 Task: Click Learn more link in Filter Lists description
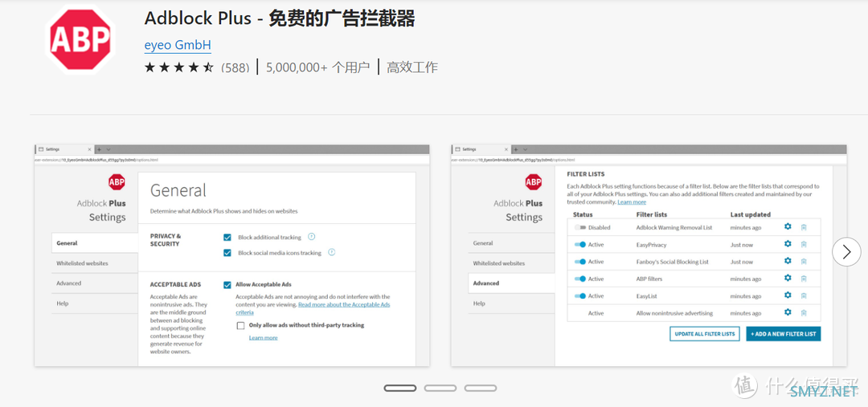point(632,201)
